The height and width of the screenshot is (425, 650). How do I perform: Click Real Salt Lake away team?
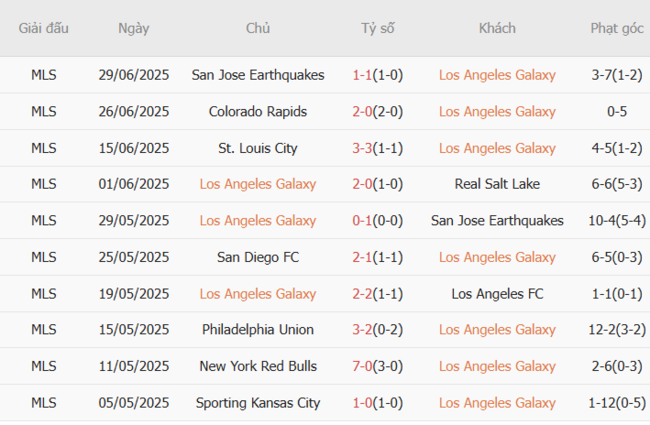[x=497, y=184]
